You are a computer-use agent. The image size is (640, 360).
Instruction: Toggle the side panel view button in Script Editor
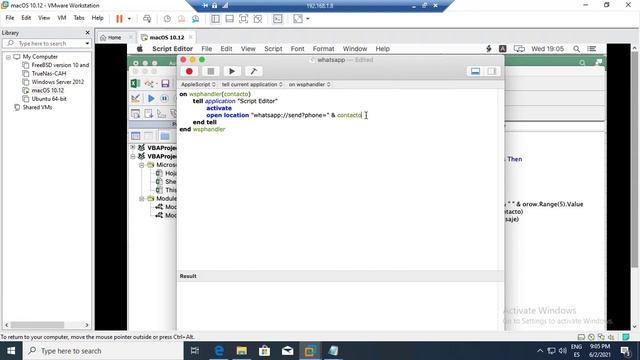click(x=491, y=71)
